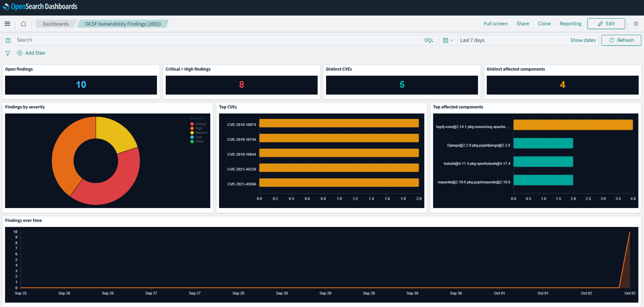Toggle High severity in the legend
This screenshot has width=644, height=307.
click(196, 128)
